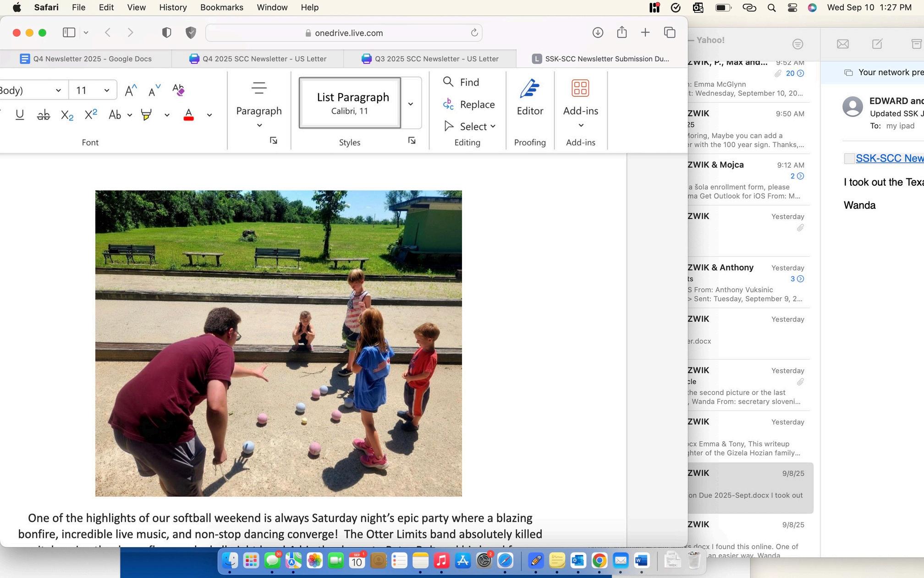Open the Bookmarks menu
Viewport: 924px width, 578px height.
tap(221, 7)
